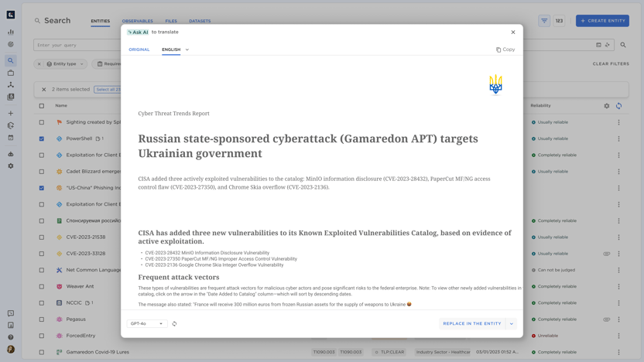Open three-dot menu for ForcedEntry row
644x362 pixels.
pyautogui.click(x=618, y=336)
